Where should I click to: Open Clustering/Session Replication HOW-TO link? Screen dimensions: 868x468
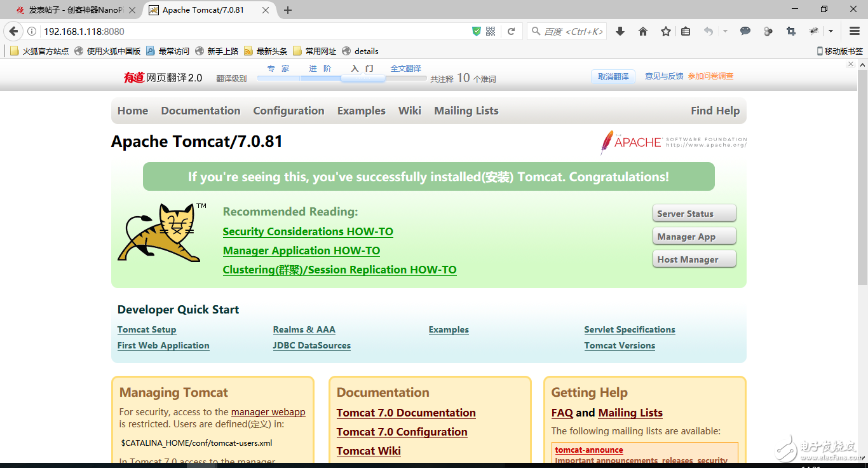pyautogui.click(x=339, y=270)
